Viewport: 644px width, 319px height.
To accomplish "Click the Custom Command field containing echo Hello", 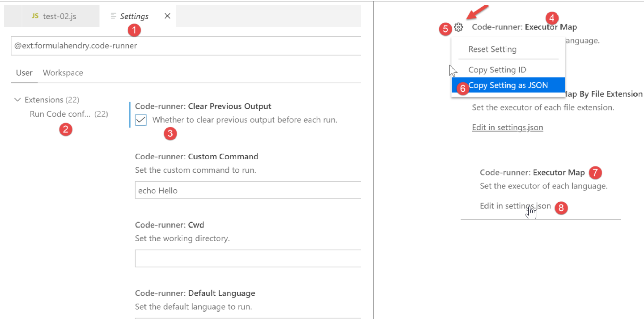I will 247,191.
